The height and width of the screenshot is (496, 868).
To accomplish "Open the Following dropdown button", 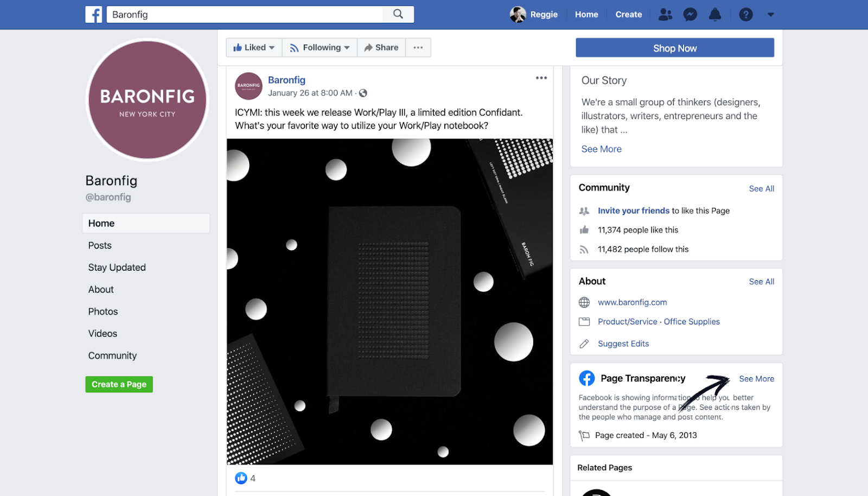I will click(x=320, y=48).
